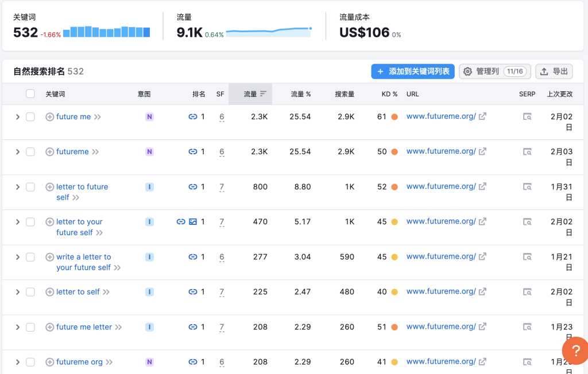Open external link icon for letter to future self
This screenshot has height=374, width=588.
(482, 186)
